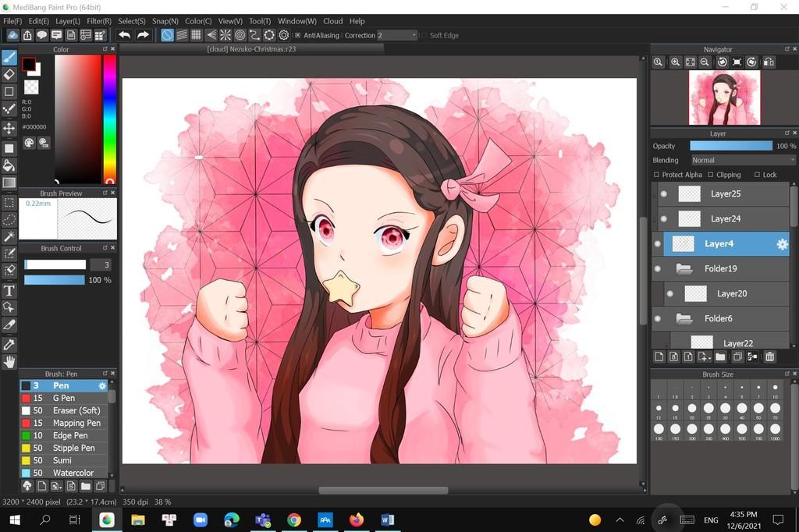Adjust the layer Opacity slider
The height and width of the screenshot is (532, 799).
pos(731,146)
